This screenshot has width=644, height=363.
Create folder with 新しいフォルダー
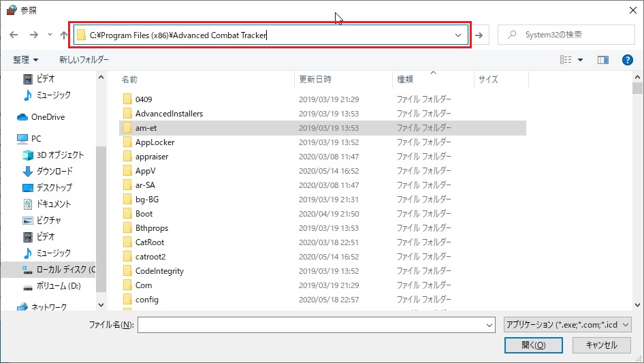(x=84, y=60)
